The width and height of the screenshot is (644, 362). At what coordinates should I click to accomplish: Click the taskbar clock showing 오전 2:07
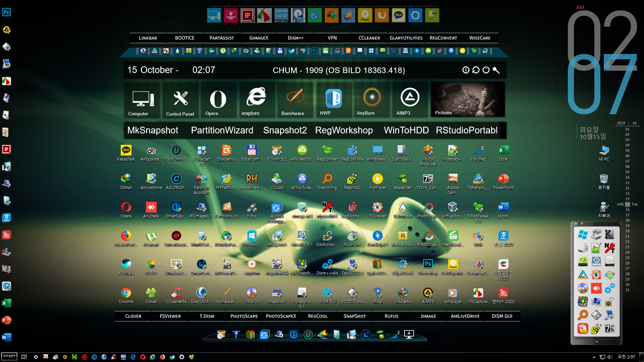(x=627, y=357)
